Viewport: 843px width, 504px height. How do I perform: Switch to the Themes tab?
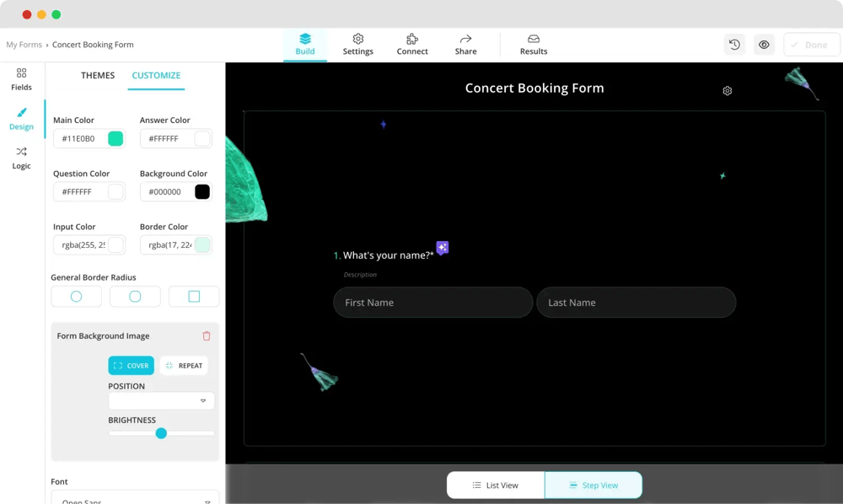98,75
